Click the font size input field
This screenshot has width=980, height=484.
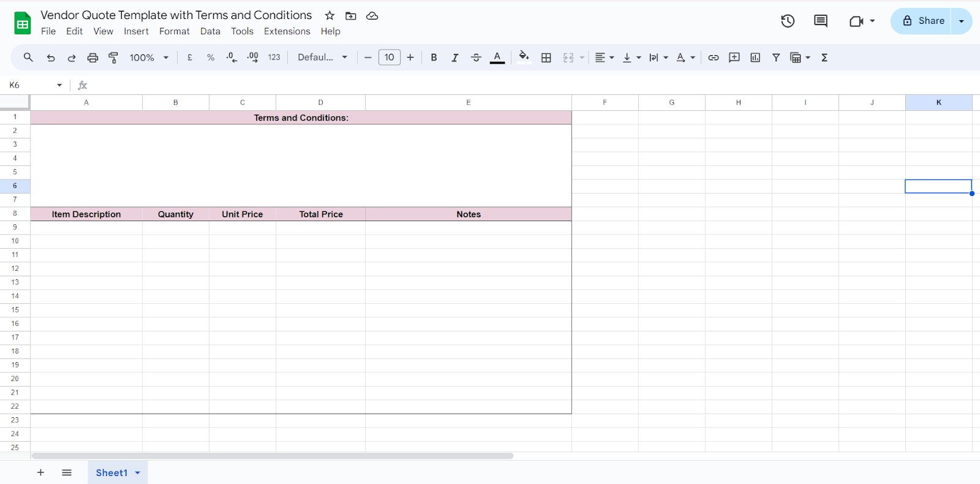pos(389,58)
